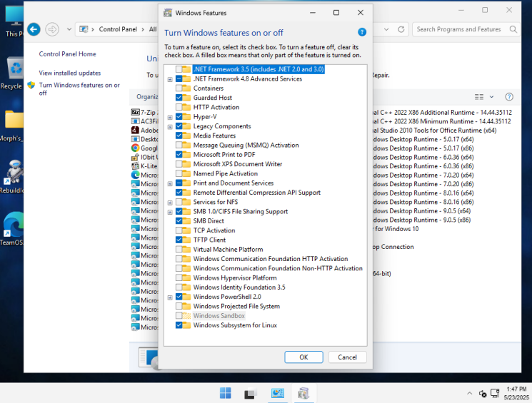Open Windows Start button on taskbar
Image resolution: width=532 pixels, height=403 pixels.
225,393
